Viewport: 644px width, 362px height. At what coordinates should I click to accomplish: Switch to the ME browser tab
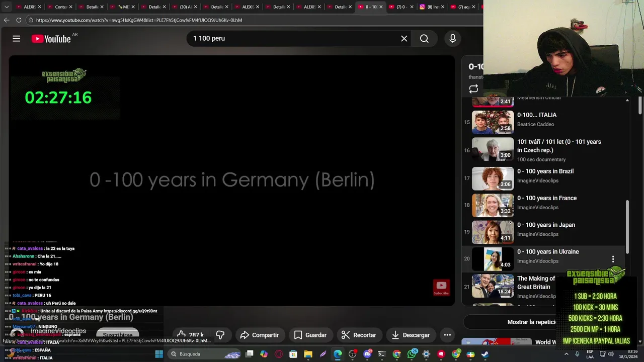pos(123,7)
